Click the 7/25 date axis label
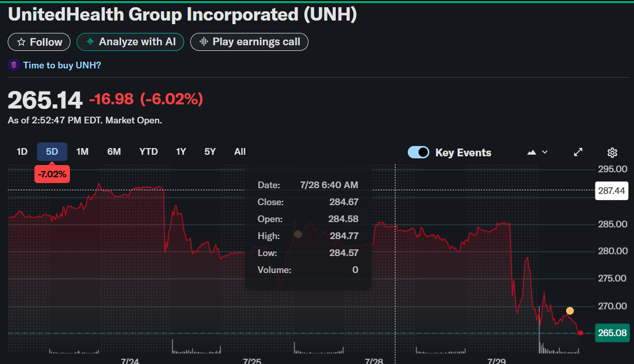 point(251,361)
